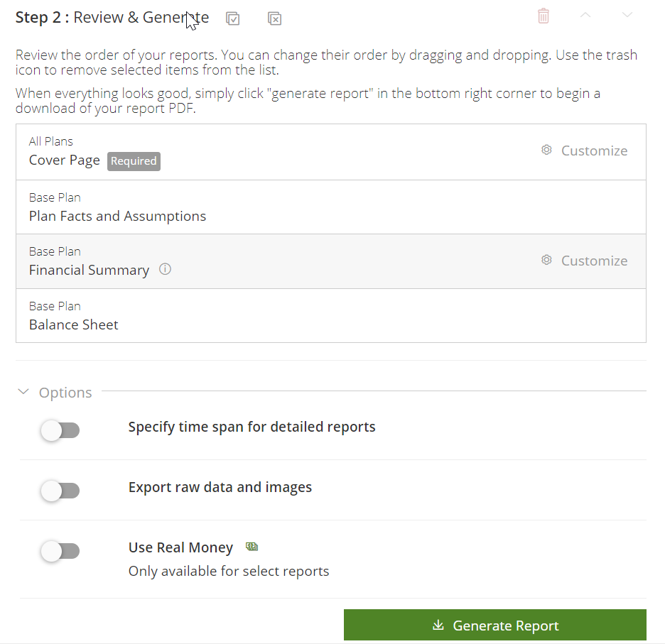Image resolution: width=665 pixels, height=644 pixels.
Task: View the info tooltip icon next to Financial Summary
Action: [x=164, y=269]
